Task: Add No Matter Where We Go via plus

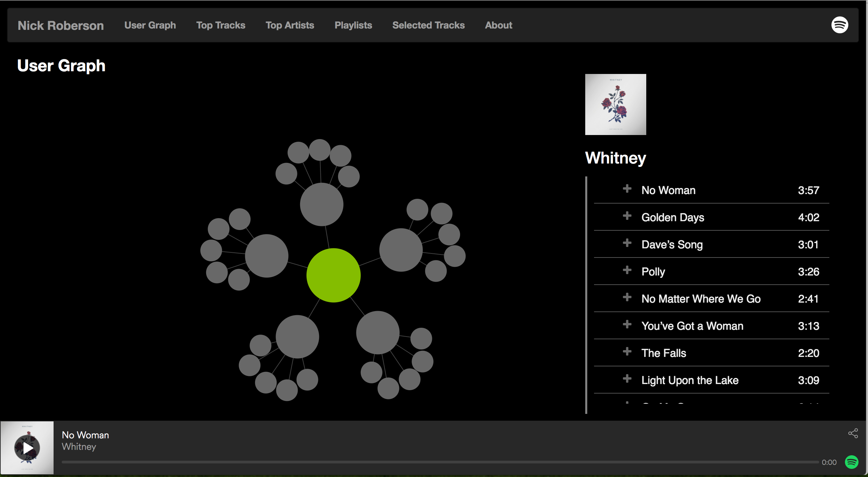Action: coord(627,297)
